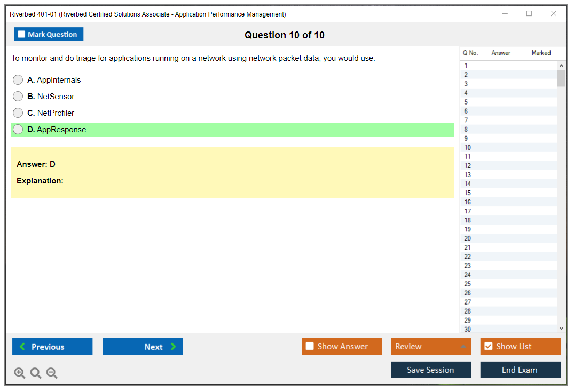Open the Review dropdown menu
This screenshot has width=574, height=392.
[x=431, y=347]
